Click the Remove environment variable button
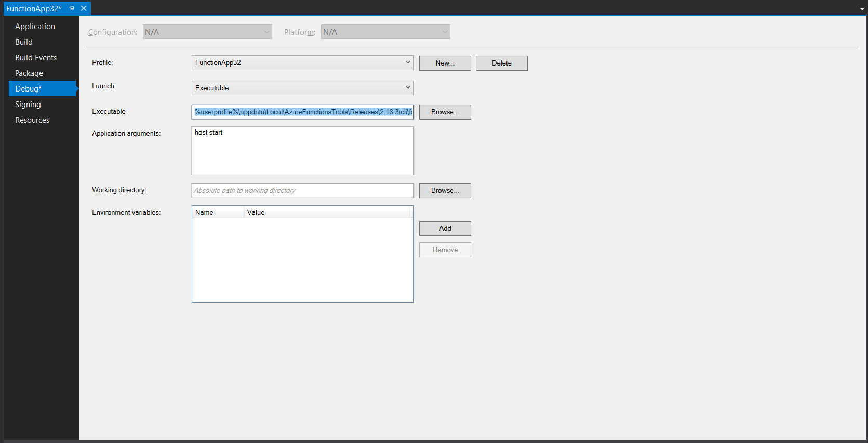 [x=445, y=250]
